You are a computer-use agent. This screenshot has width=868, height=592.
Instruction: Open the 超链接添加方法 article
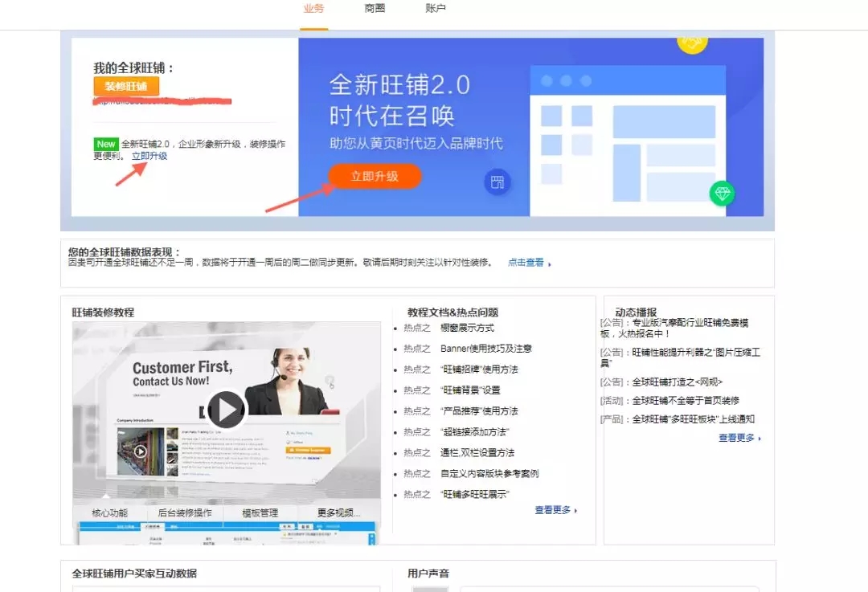[477, 431]
